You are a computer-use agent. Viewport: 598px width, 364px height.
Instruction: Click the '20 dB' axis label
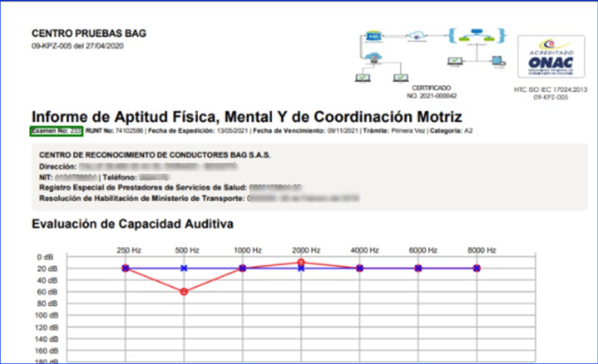coord(47,269)
